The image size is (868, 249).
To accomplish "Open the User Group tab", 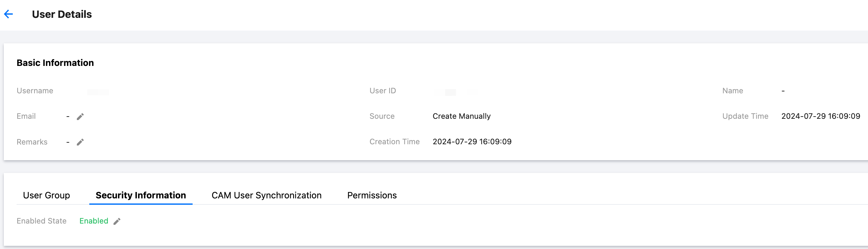I will [x=47, y=195].
